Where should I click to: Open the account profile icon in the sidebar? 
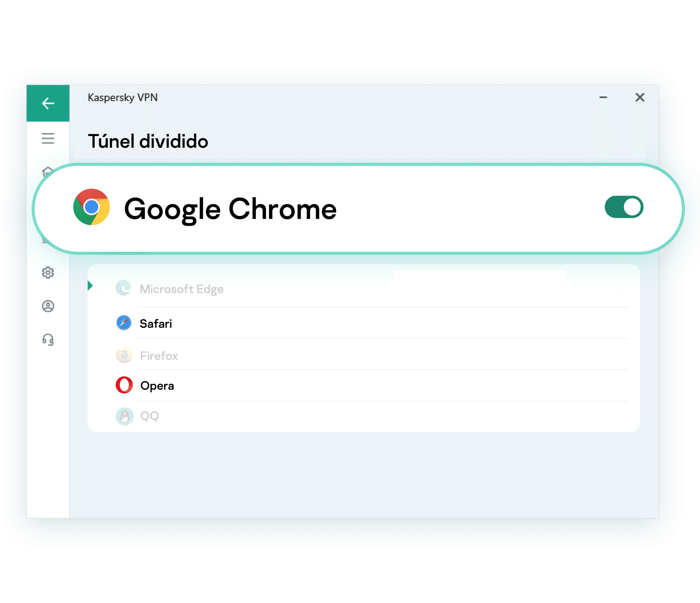48,306
